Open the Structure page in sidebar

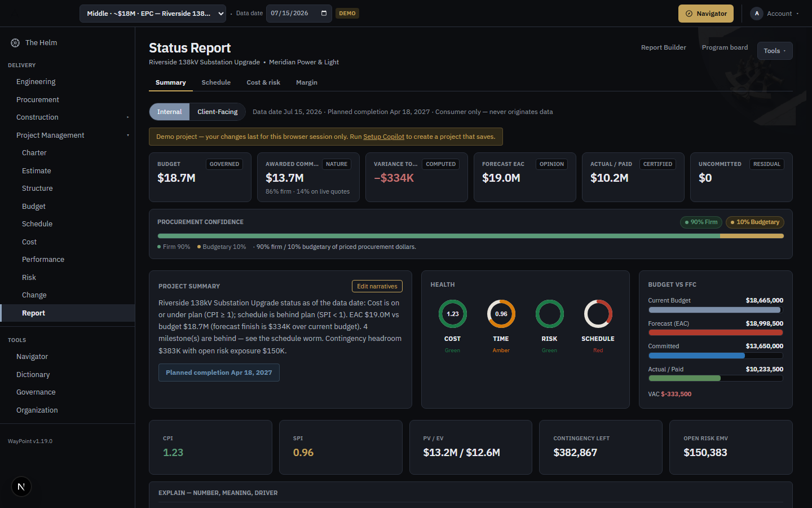[37, 189]
